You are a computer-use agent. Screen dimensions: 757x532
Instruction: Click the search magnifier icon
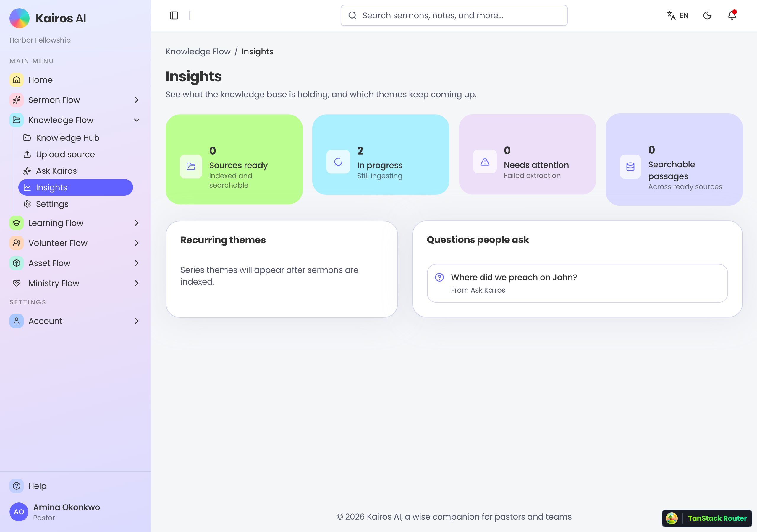(352, 15)
